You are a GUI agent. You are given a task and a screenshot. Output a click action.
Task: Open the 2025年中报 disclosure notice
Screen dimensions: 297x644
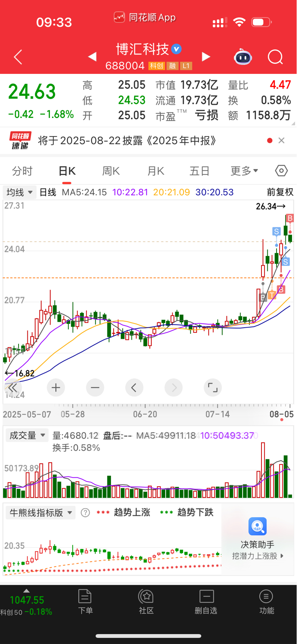point(127,140)
